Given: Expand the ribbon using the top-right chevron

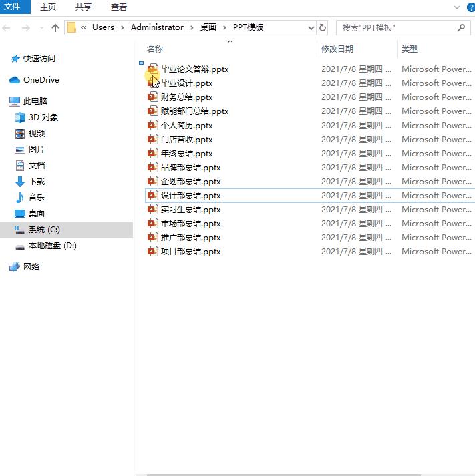Looking at the screenshot, I should click(457, 7).
